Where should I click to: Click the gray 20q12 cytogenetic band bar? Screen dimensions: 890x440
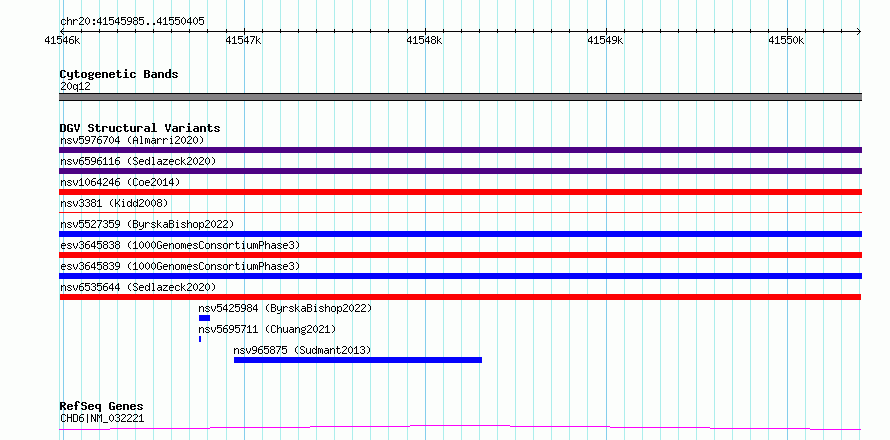[460, 97]
